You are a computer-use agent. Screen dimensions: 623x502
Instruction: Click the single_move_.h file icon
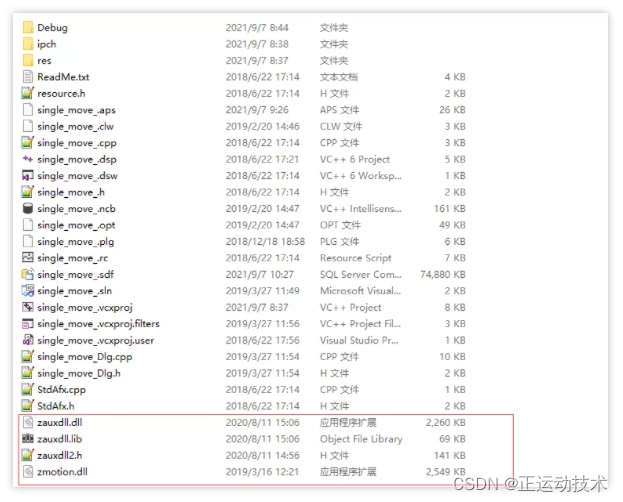pos(28,192)
